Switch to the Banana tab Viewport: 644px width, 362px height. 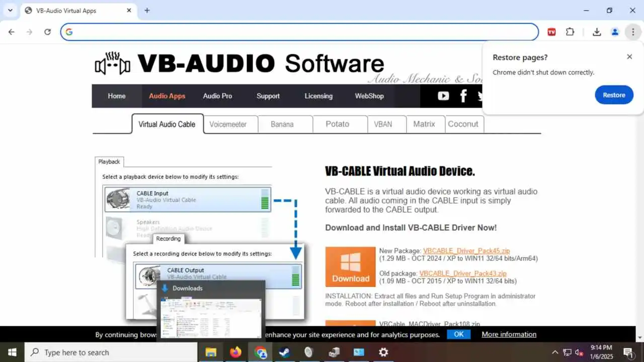(x=285, y=124)
